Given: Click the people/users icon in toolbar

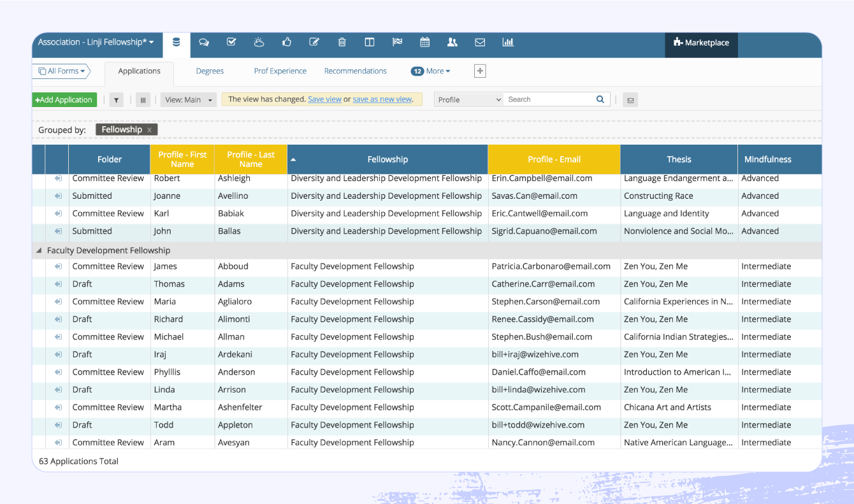Looking at the screenshot, I should tap(452, 41).
